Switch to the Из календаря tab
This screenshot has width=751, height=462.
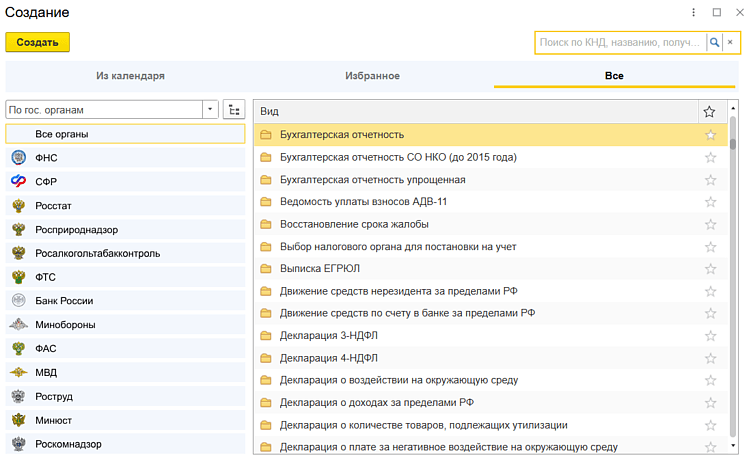point(130,76)
